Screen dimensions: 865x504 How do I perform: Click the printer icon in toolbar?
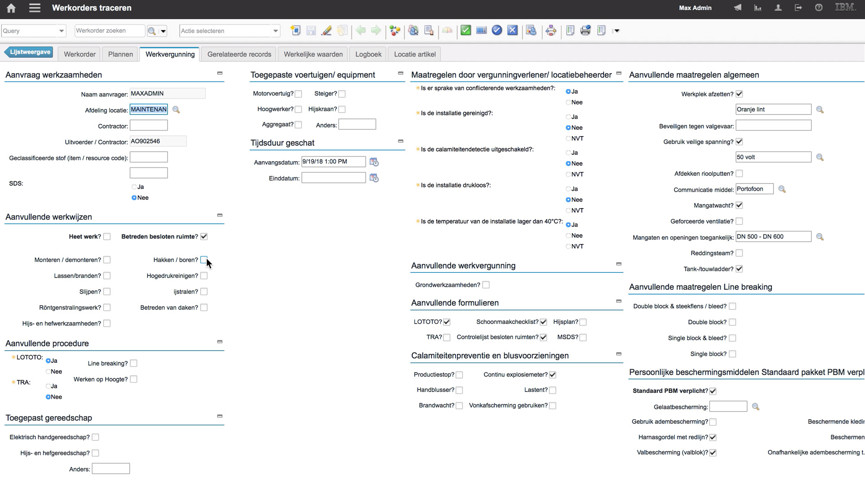585,31
